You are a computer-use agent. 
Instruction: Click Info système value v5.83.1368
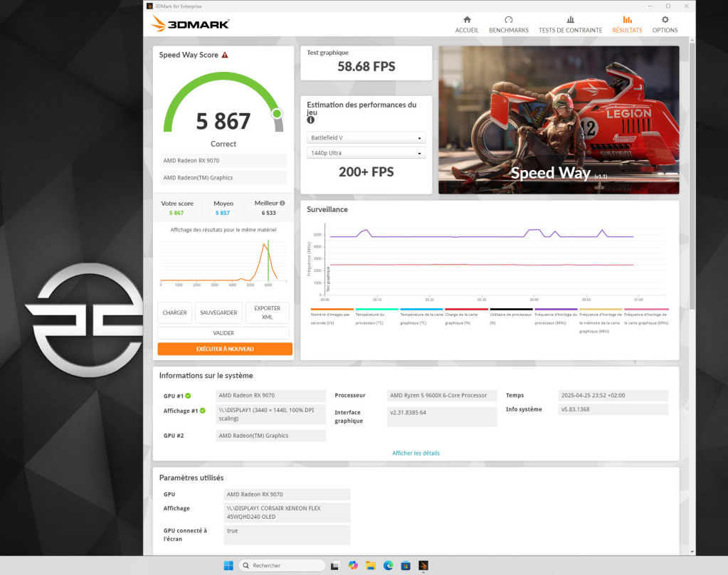tap(613, 409)
